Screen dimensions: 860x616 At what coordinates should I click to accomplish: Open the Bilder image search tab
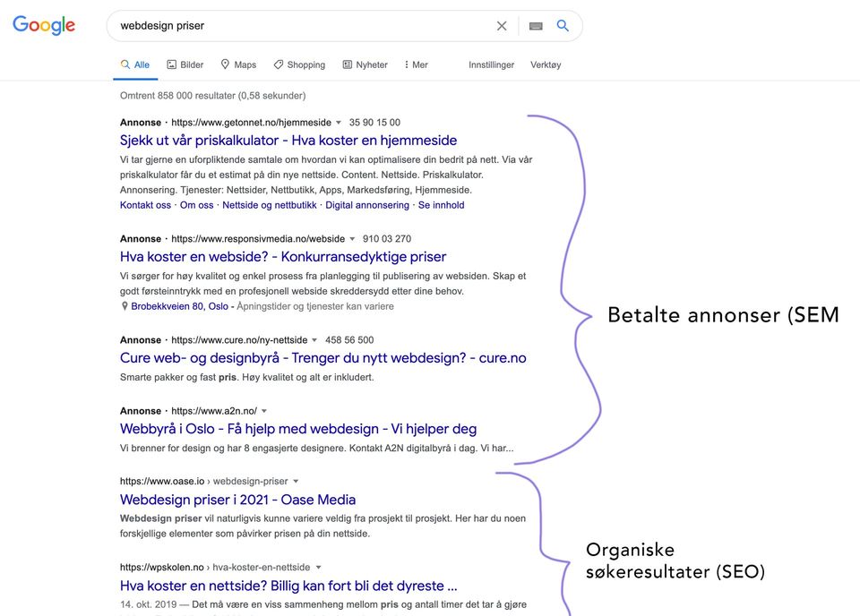tap(185, 64)
